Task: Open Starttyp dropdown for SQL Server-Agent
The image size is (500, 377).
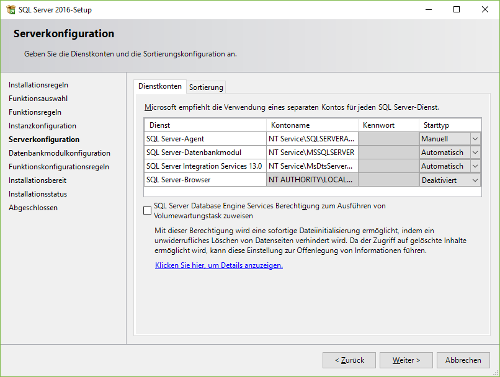Action: (x=475, y=139)
